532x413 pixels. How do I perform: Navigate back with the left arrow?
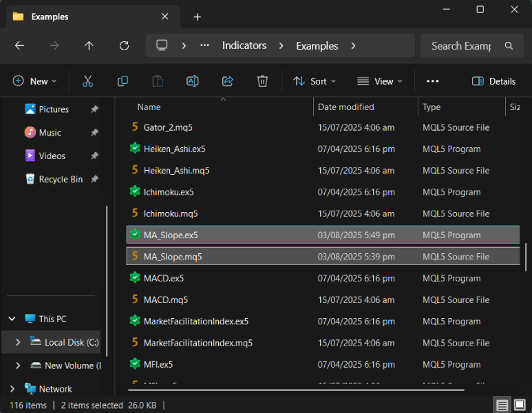coord(19,46)
